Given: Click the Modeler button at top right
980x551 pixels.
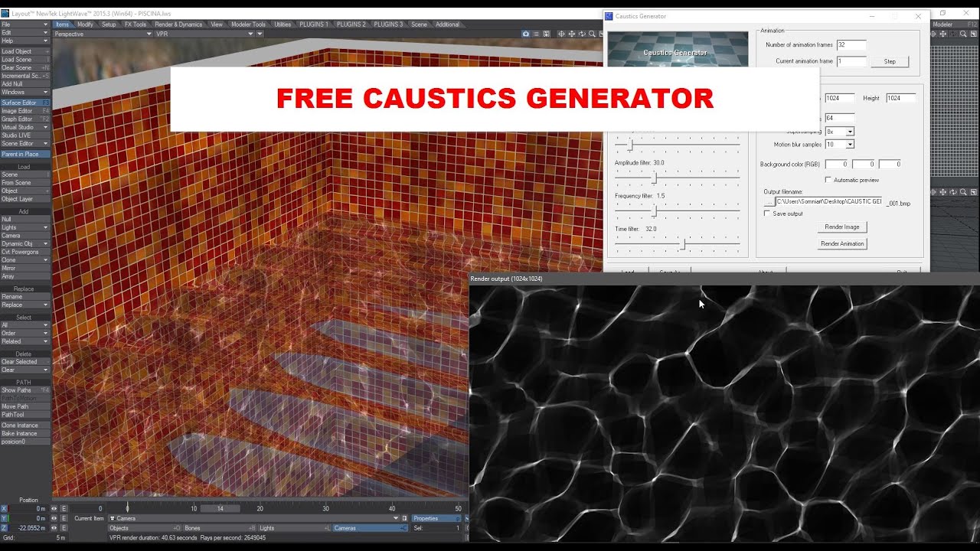Looking at the screenshot, I should (x=955, y=24).
